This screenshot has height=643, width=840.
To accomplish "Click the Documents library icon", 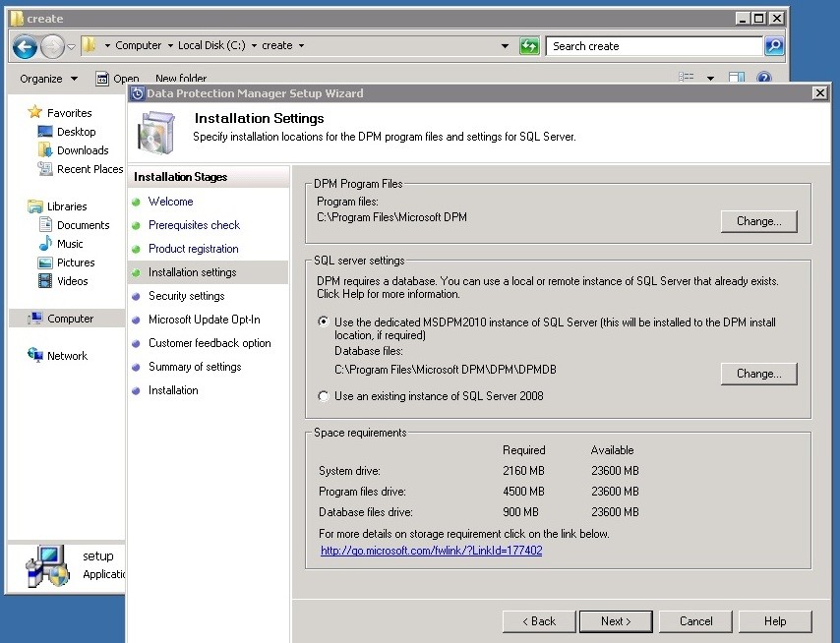I will (x=45, y=225).
